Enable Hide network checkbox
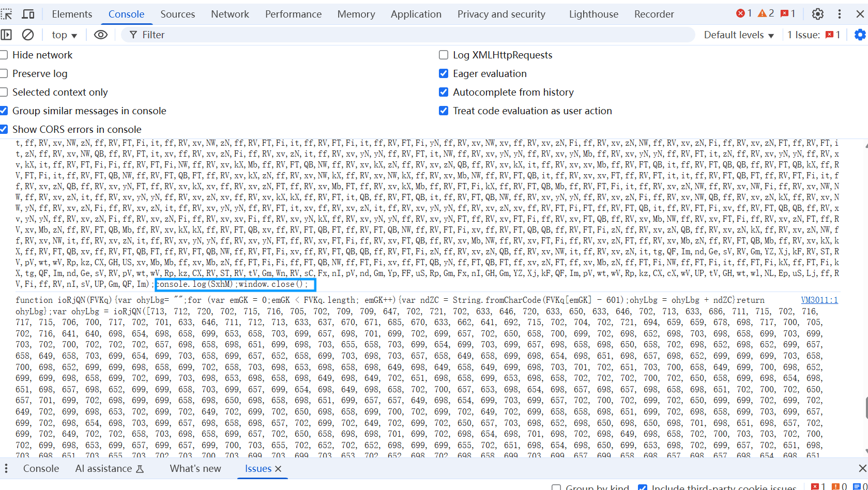This screenshot has width=868, height=490. click(4, 55)
